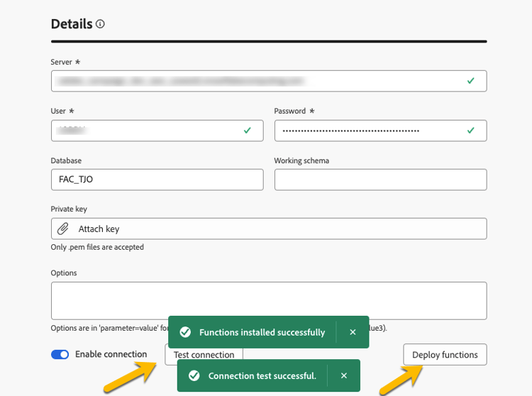The image size is (532, 396).
Task: Click the User field green validation checkmark
Action: (x=248, y=131)
